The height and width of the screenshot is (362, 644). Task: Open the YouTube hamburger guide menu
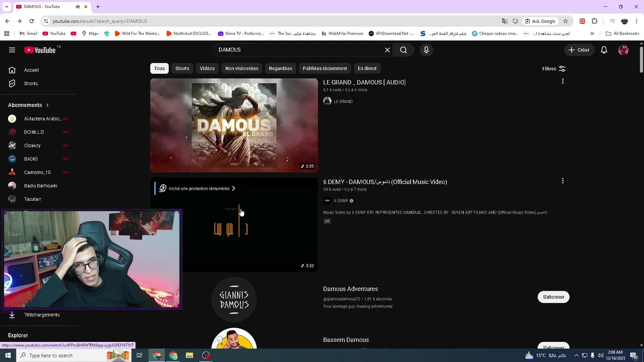(x=12, y=50)
